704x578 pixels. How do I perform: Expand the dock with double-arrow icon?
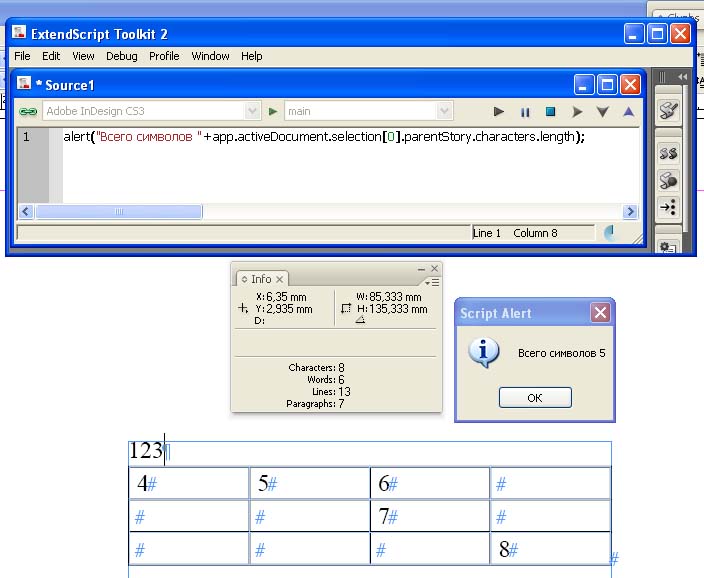click(682, 77)
